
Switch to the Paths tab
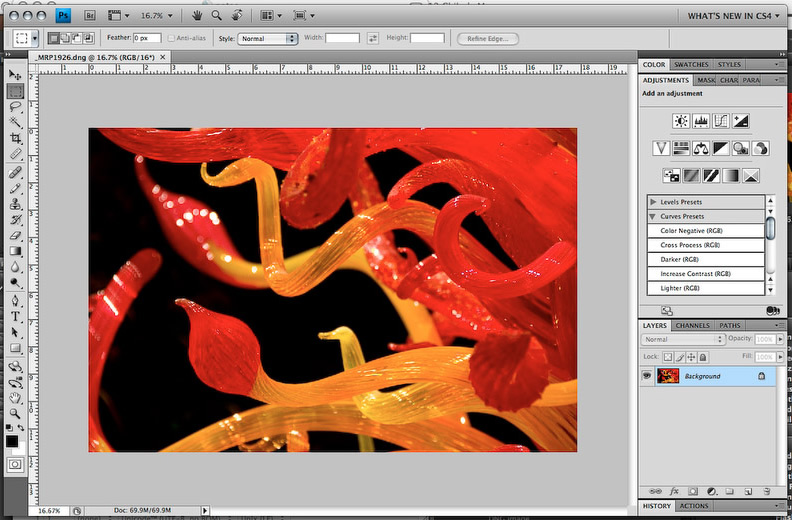click(x=729, y=325)
